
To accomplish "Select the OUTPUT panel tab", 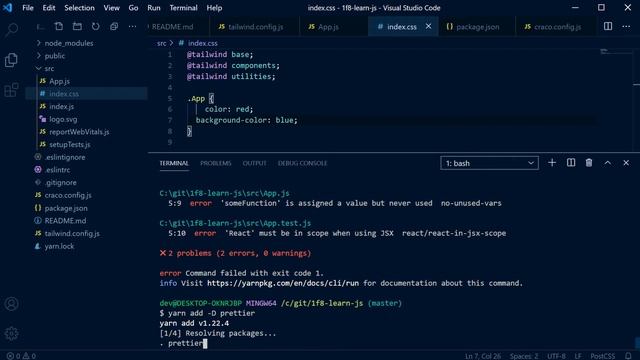I will coord(254,163).
